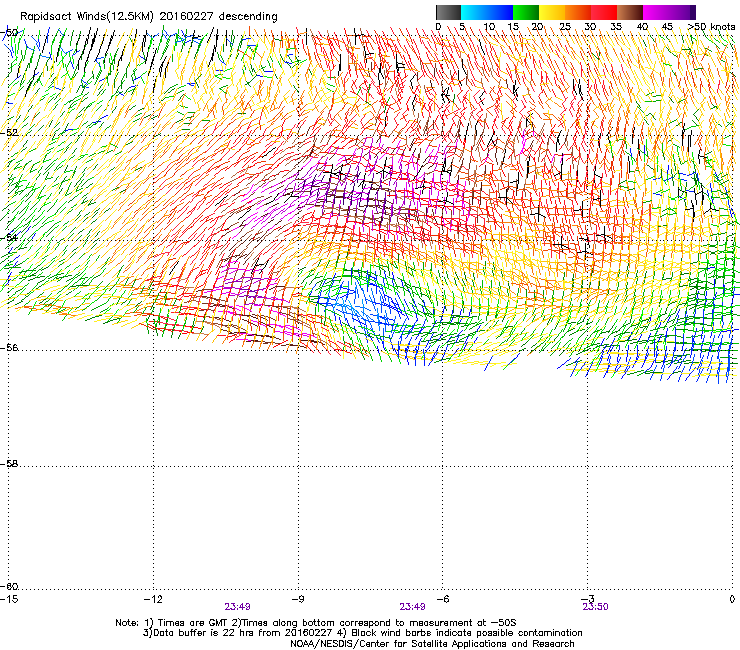Click the '-58' latitude axis label
The width and height of the screenshot is (740, 650).
9,464
